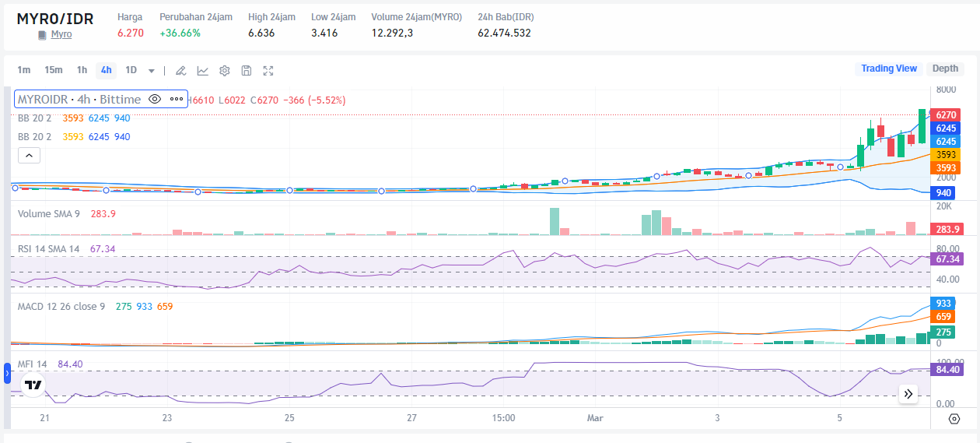The height and width of the screenshot is (443, 980).
Task: Select the second BB 20 2 indicator legend
Action: [x=35, y=136]
